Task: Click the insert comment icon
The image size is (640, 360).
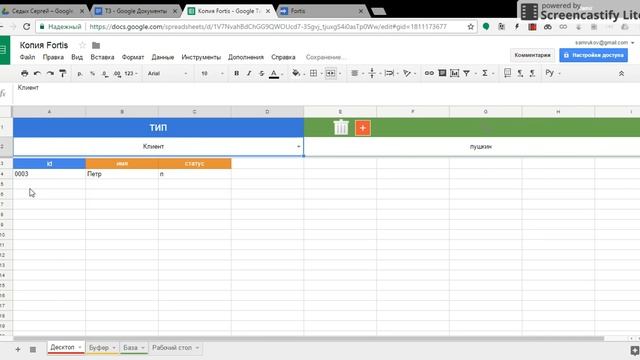Action: click(442, 73)
